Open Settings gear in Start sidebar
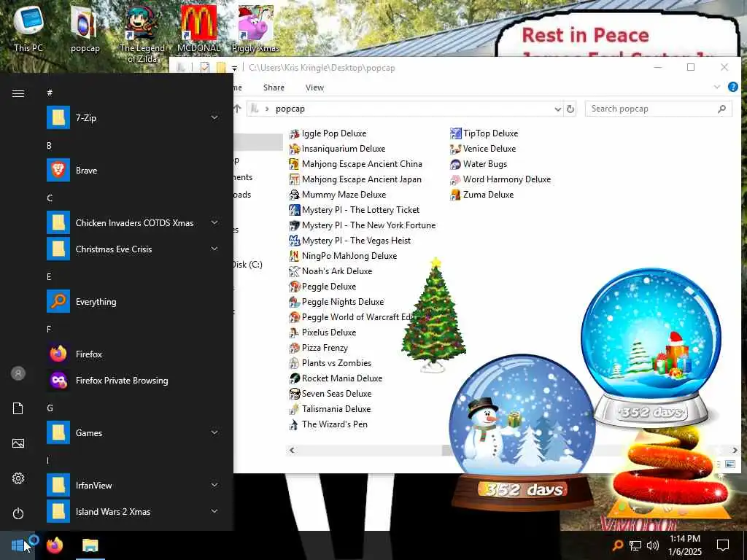Viewport: 747px width, 560px height. tap(18, 478)
